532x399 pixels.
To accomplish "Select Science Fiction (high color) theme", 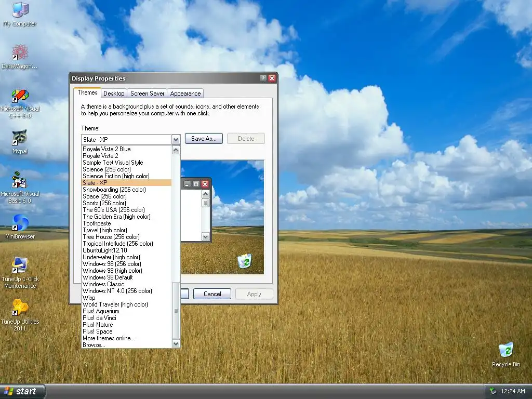I will click(126, 176).
